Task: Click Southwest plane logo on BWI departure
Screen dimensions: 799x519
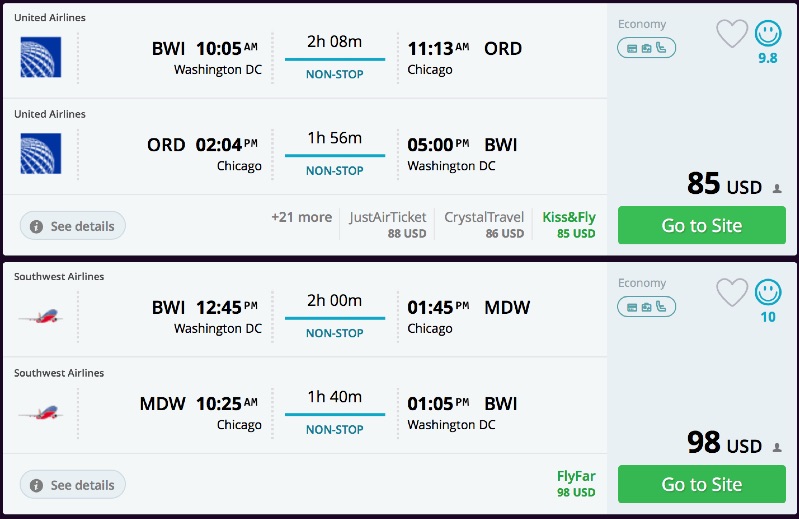Action: point(40,316)
